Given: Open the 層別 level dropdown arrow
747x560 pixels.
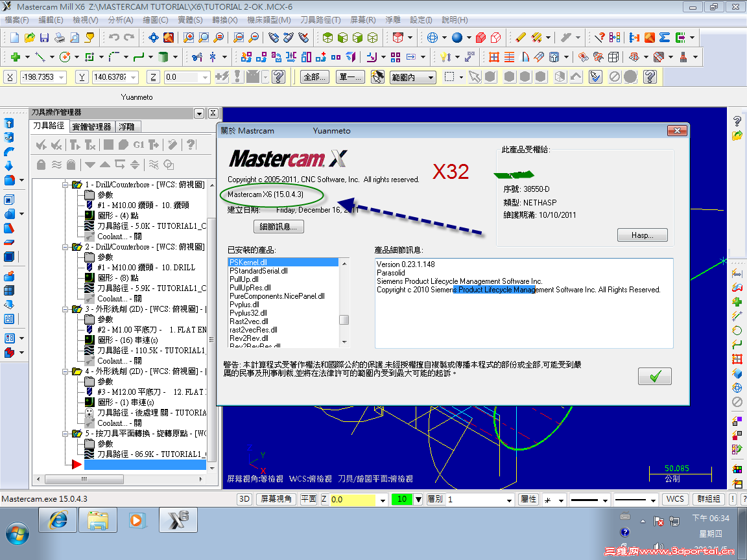Looking at the screenshot, I should pyautogui.click(x=509, y=500).
